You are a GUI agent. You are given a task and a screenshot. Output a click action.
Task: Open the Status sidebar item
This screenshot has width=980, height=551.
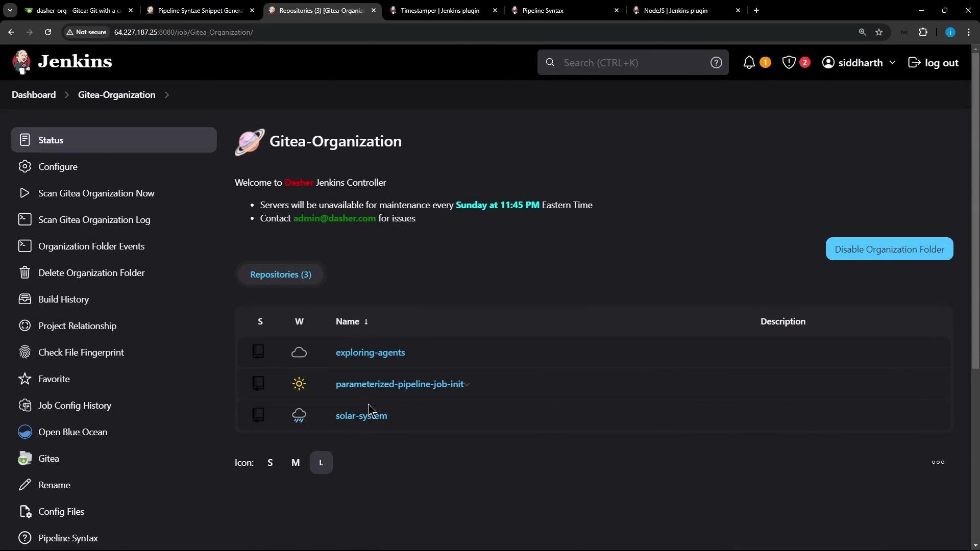114,140
